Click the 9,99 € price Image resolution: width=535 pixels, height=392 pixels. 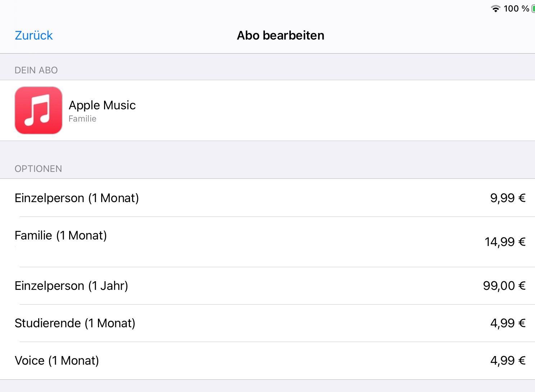coord(508,198)
